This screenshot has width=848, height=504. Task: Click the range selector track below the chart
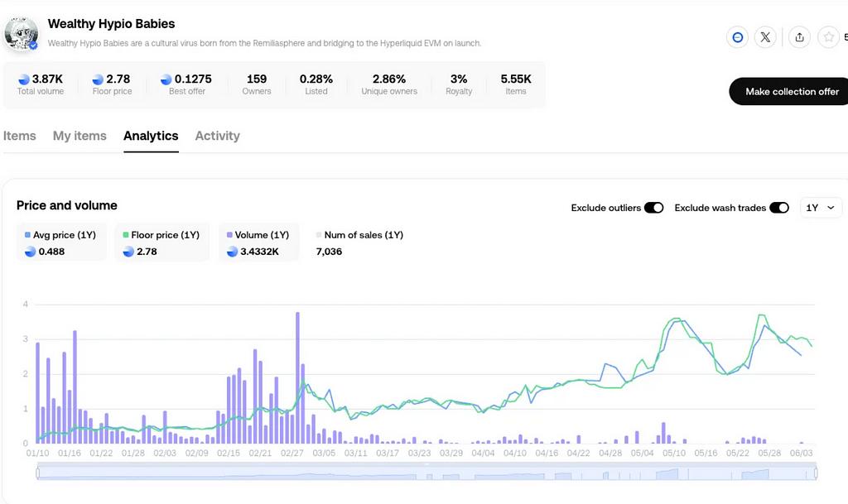(426, 473)
